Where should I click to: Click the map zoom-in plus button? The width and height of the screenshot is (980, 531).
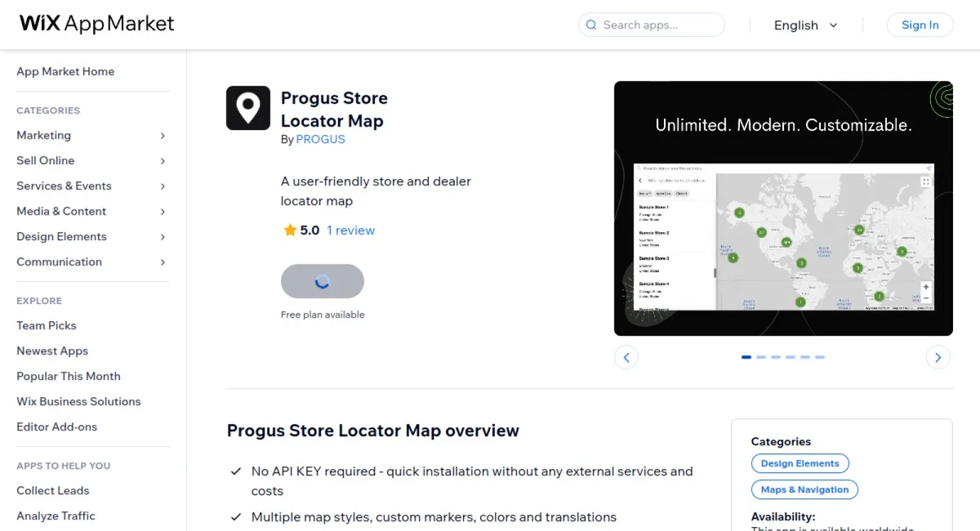[x=925, y=287]
